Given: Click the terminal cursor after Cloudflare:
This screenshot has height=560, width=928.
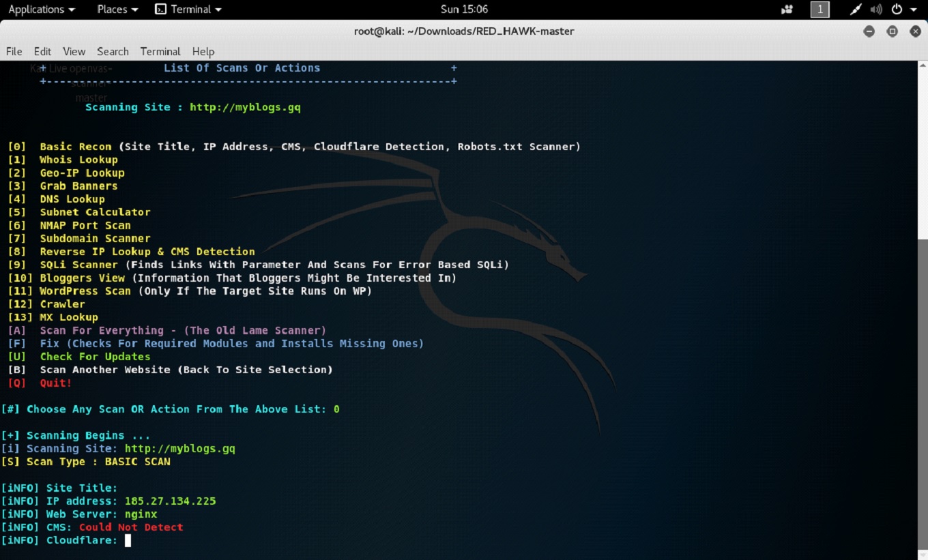Looking at the screenshot, I should pyautogui.click(x=128, y=540).
